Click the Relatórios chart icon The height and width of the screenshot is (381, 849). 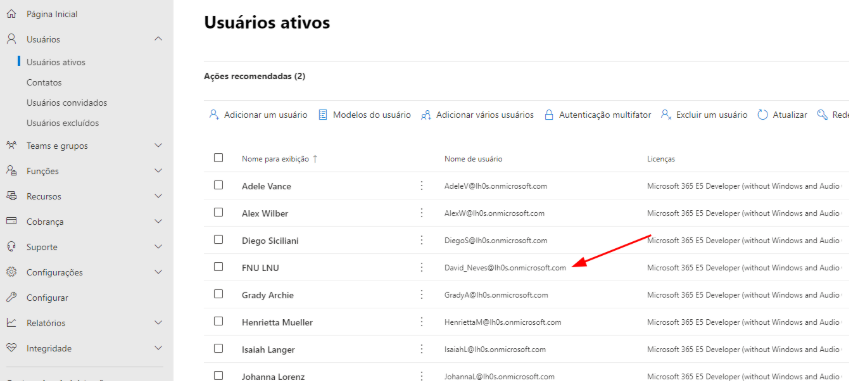click(11, 323)
